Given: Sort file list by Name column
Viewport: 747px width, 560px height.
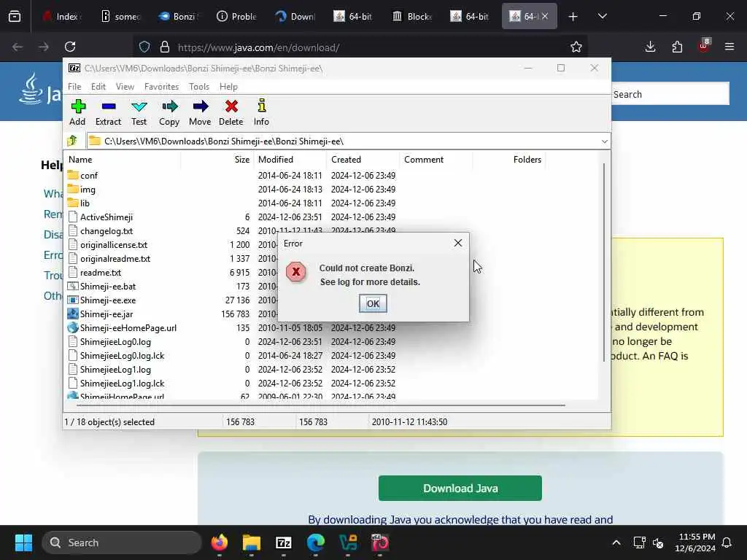Looking at the screenshot, I should (x=122, y=160).
